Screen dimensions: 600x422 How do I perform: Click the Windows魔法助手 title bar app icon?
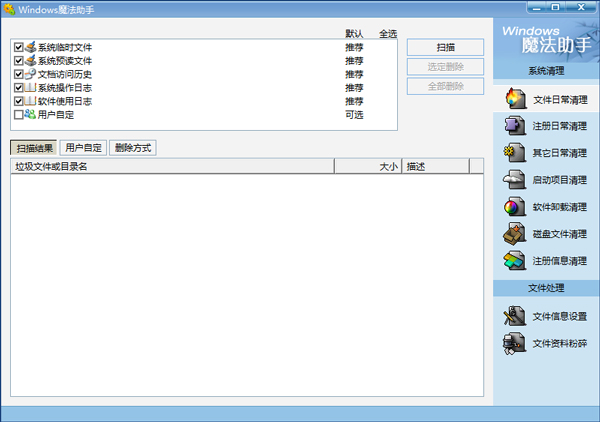[x=9, y=9]
